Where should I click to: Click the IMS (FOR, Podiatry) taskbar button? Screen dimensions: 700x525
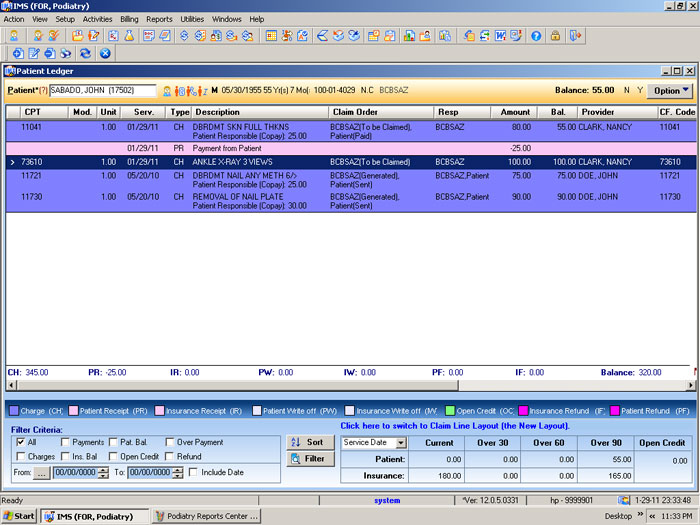(x=95, y=517)
